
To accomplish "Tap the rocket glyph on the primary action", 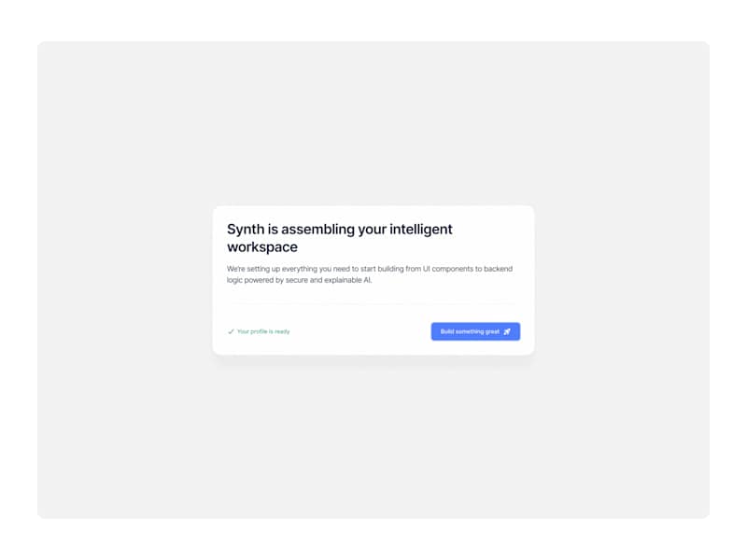I will tap(507, 331).
